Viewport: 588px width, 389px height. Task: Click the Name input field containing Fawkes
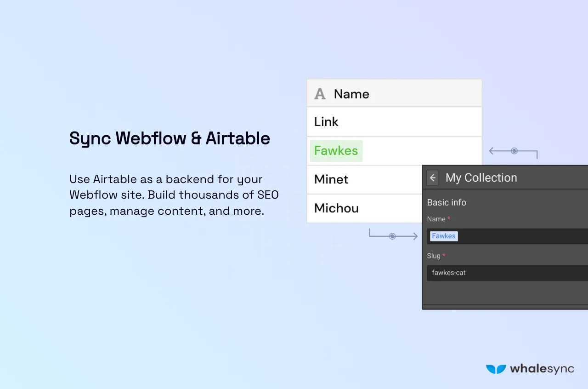point(507,236)
